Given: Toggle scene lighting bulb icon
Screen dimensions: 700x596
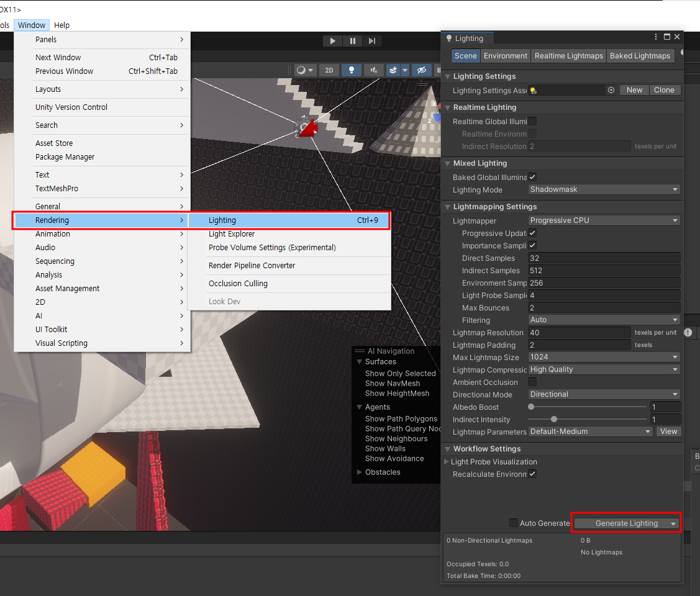Looking at the screenshot, I should click(x=352, y=70).
